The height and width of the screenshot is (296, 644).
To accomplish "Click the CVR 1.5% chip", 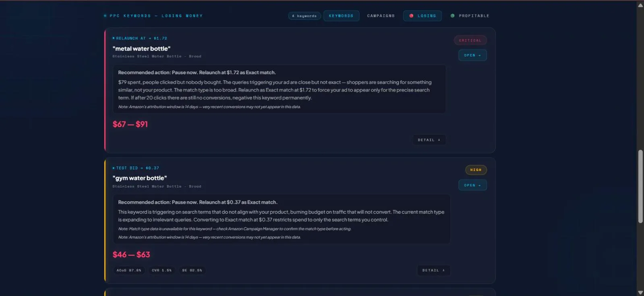I will (x=162, y=270).
